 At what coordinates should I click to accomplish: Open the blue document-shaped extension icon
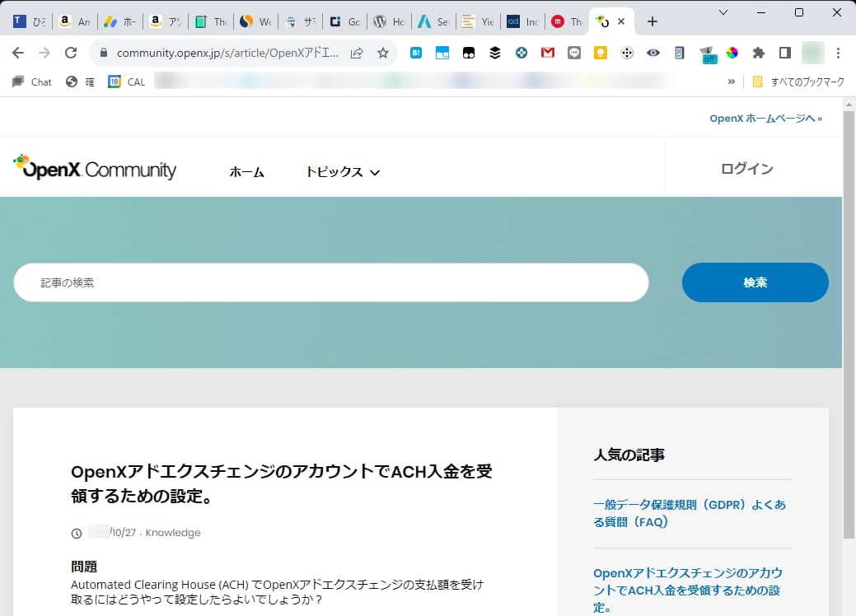[x=679, y=53]
